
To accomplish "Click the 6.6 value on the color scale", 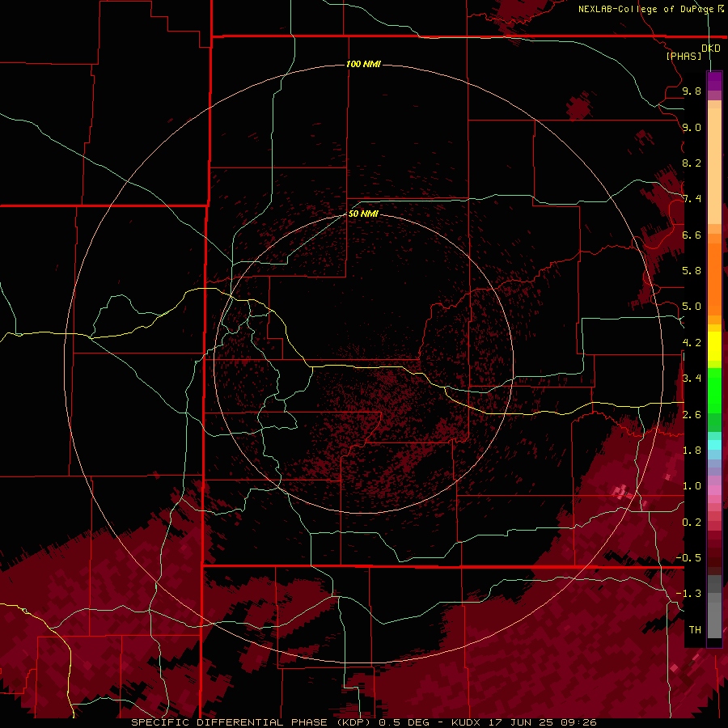I will click(692, 235).
